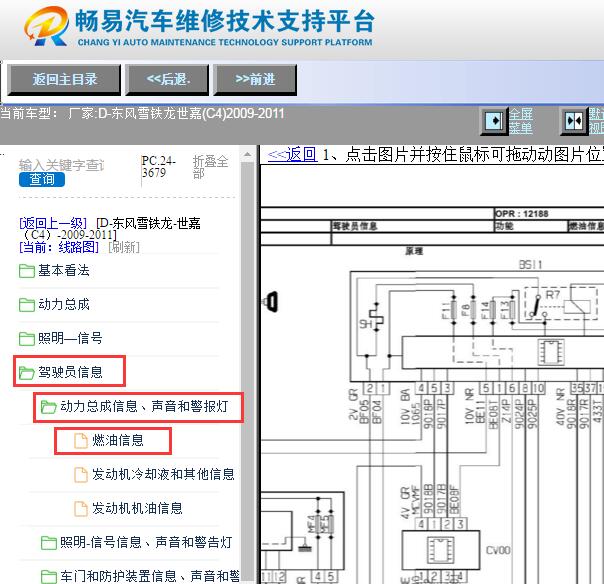
Task: Click the current vehicle model text
Action: pyautogui.click(x=143, y=114)
